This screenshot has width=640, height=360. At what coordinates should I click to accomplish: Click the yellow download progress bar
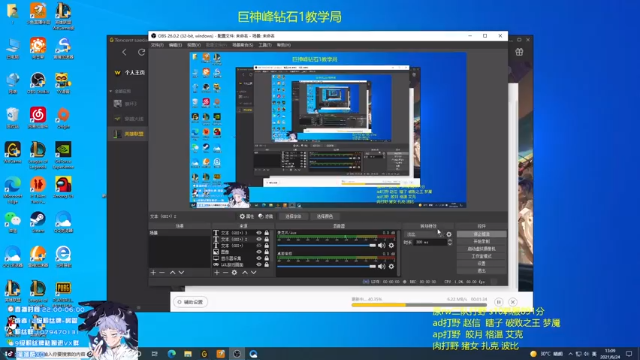point(419,305)
